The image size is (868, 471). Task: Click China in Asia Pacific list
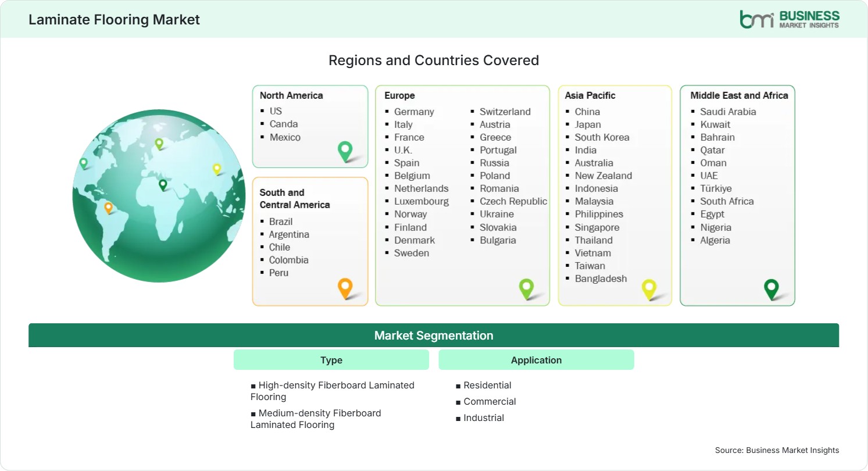pos(587,112)
